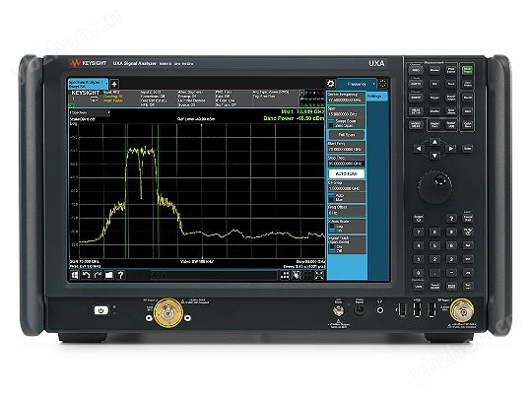Click the touch on/off hand icon
Viewport: 532px width, 399px height.
pyautogui.click(x=297, y=275)
